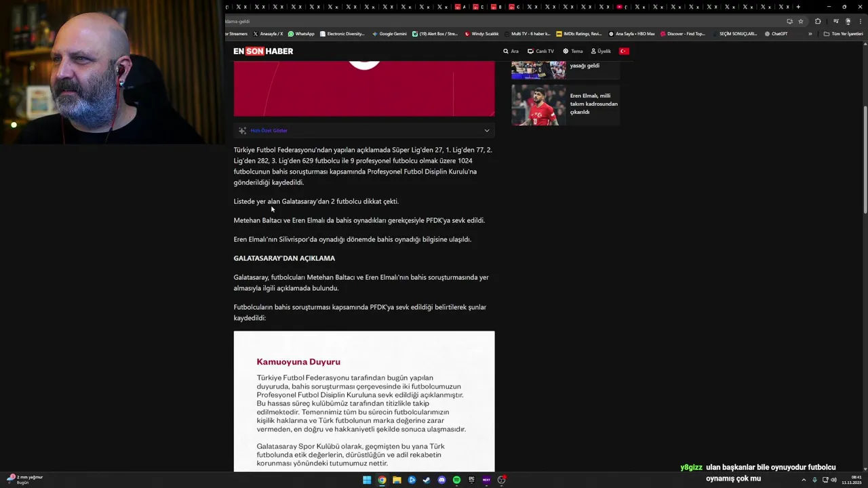
Task: Open the Anasayfa / X bookmark
Action: pos(268,34)
